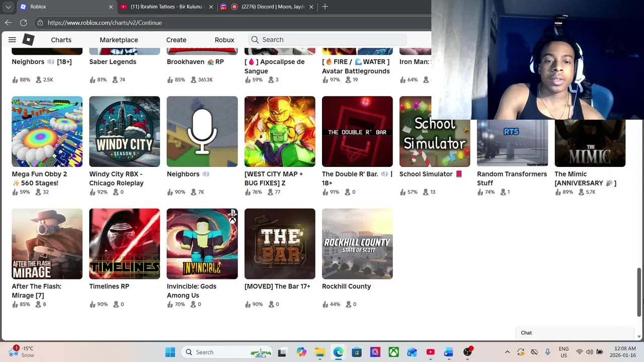644x362 pixels.
Task: Open Microsoft Word from taskbar
Action: click(x=449, y=352)
